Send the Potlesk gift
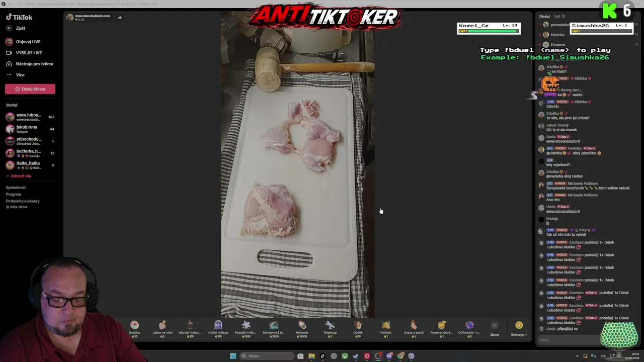Screen dimensions: 644x362 (x=386, y=328)
